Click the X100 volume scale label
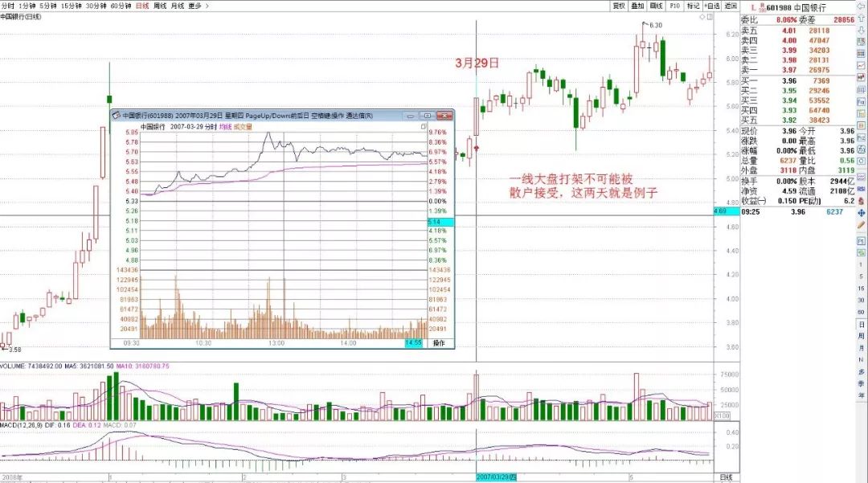The height and width of the screenshot is (483, 868). point(723,415)
